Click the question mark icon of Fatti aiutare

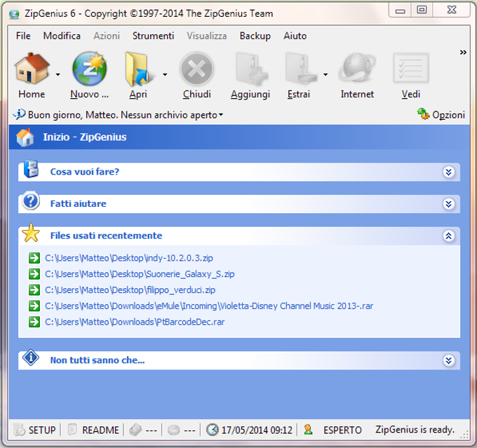coord(31,201)
